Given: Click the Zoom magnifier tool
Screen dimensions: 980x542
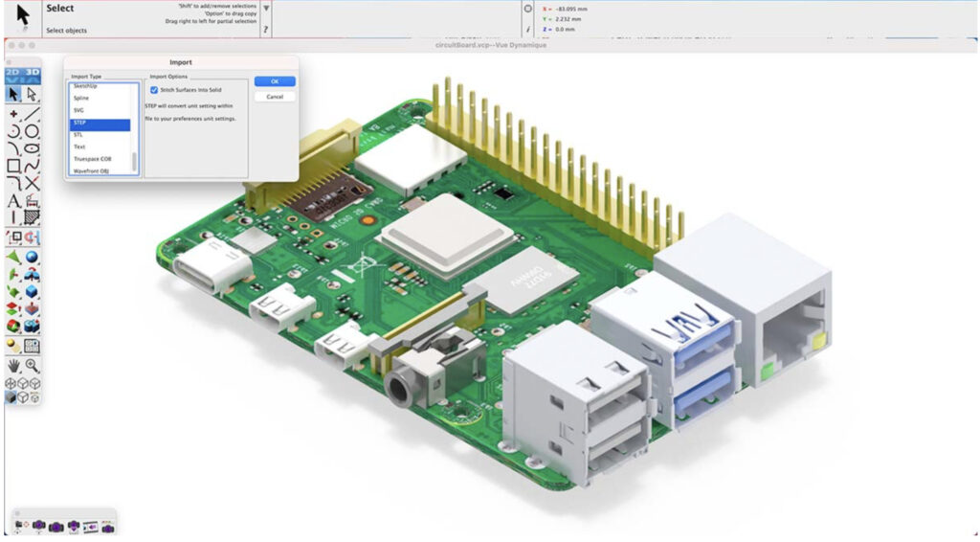Looking at the screenshot, I should point(32,365).
